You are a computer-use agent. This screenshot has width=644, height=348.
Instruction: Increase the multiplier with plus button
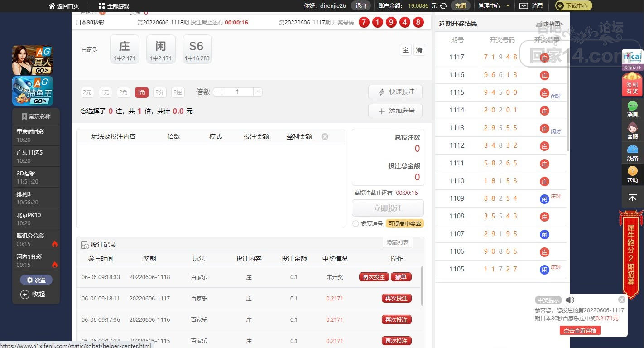258,92
